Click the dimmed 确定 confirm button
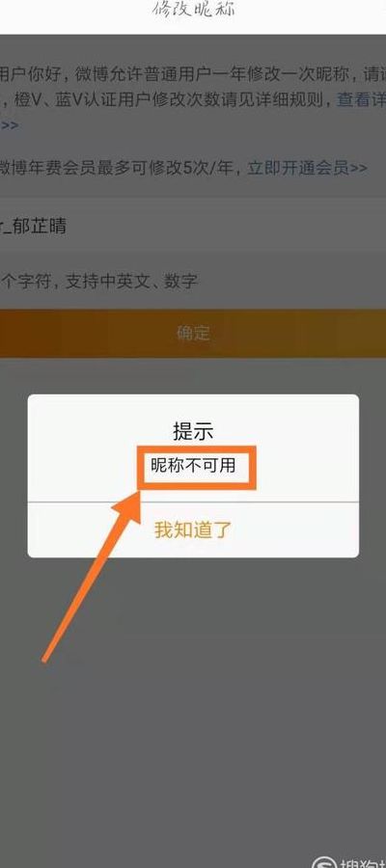 193,334
